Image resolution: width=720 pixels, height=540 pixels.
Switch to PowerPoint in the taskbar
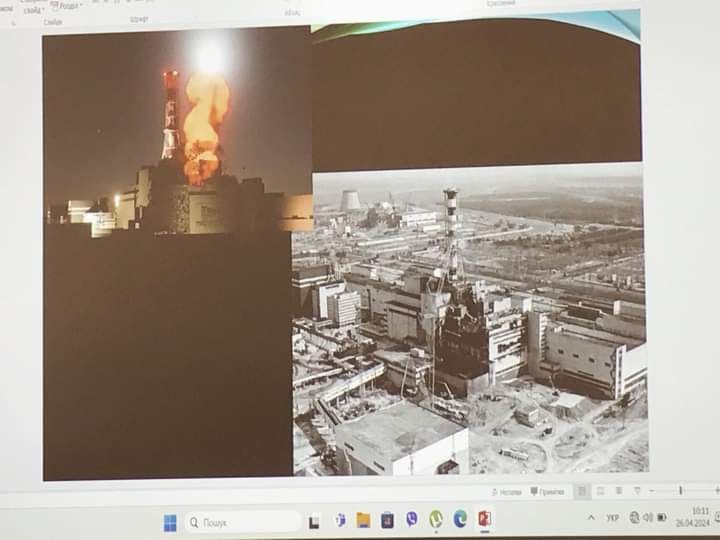485,518
